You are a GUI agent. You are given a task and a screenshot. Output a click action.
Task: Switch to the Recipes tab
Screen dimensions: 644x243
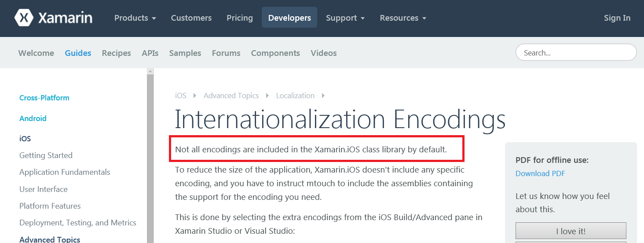coord(117,53)
